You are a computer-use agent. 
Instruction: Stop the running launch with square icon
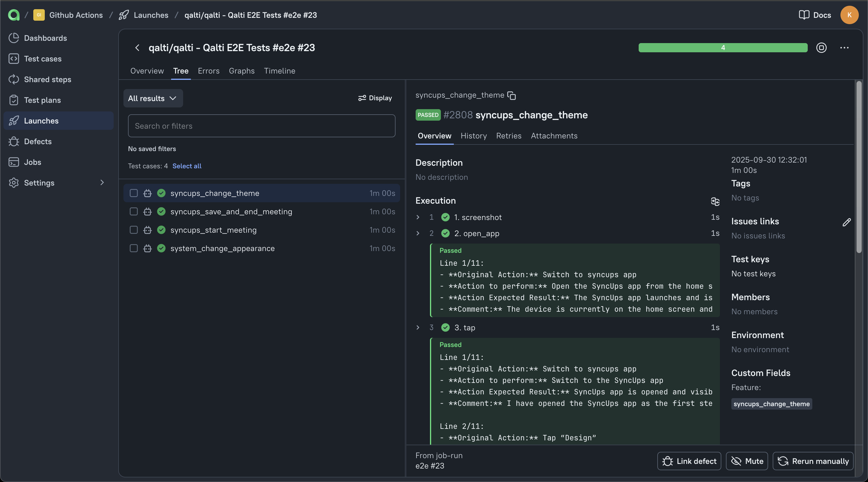click(821, 48)
